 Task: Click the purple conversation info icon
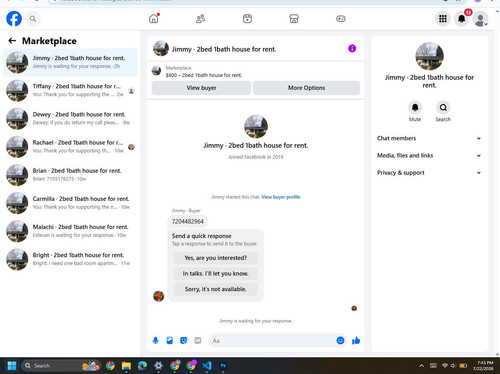[x=352, y=49]
